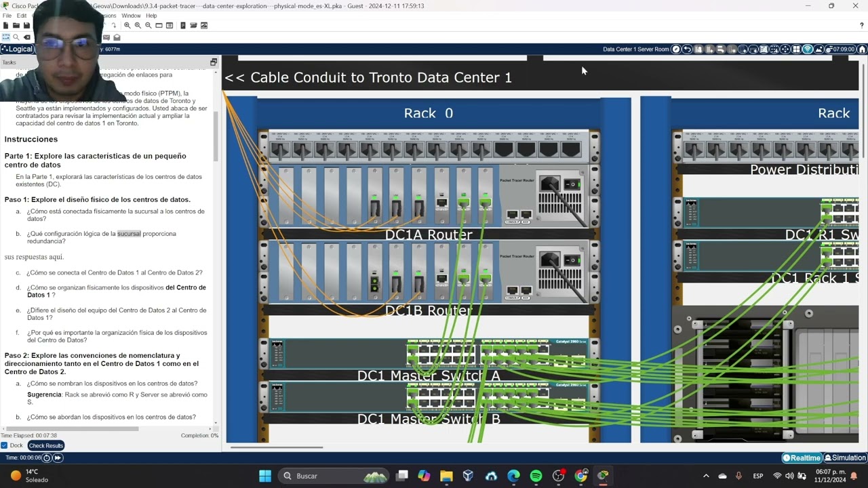Image resolution: width=868 pixels, height=488 pixels.
Task: Switch to Logical workspace view
Action: [17, 49]
